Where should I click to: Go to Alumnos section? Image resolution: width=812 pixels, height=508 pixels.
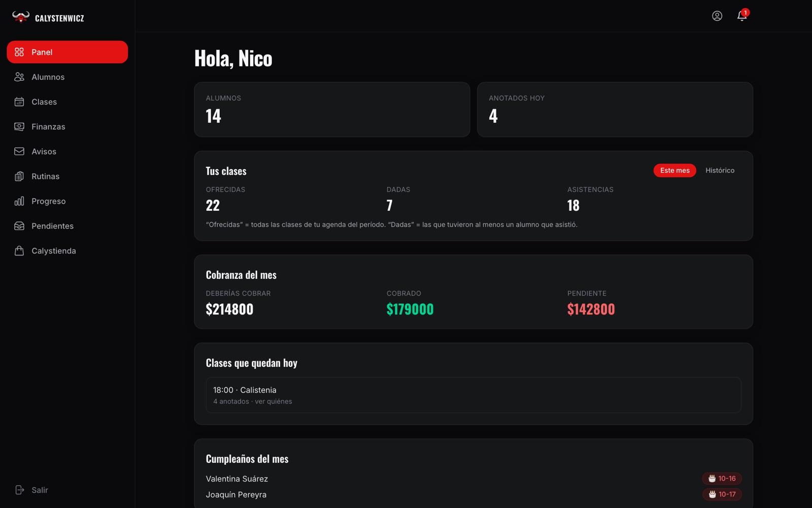point(67,77)
